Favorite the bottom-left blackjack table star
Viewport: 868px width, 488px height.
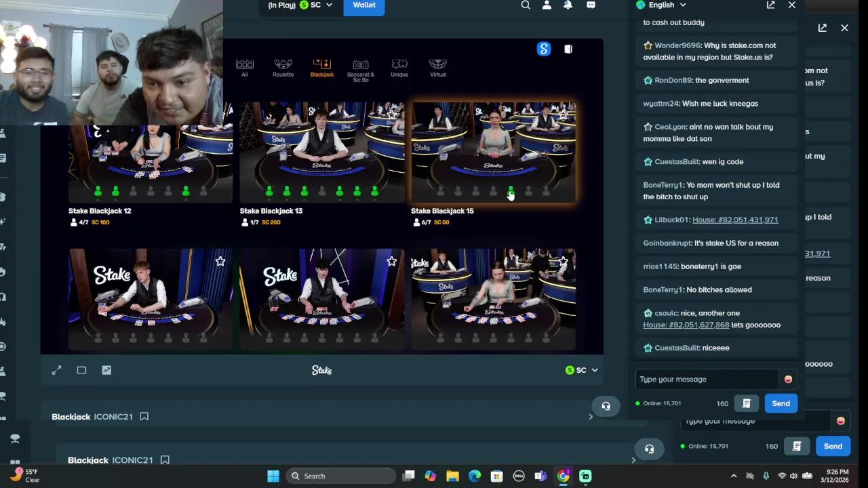click(220, 261)
